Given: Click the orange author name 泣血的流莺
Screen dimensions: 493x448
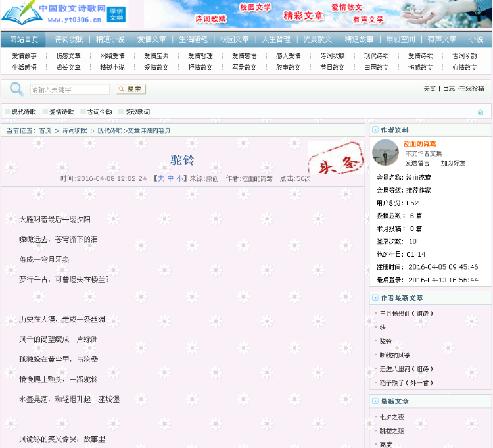Looking at the screenshot, I should coord(420,144).
